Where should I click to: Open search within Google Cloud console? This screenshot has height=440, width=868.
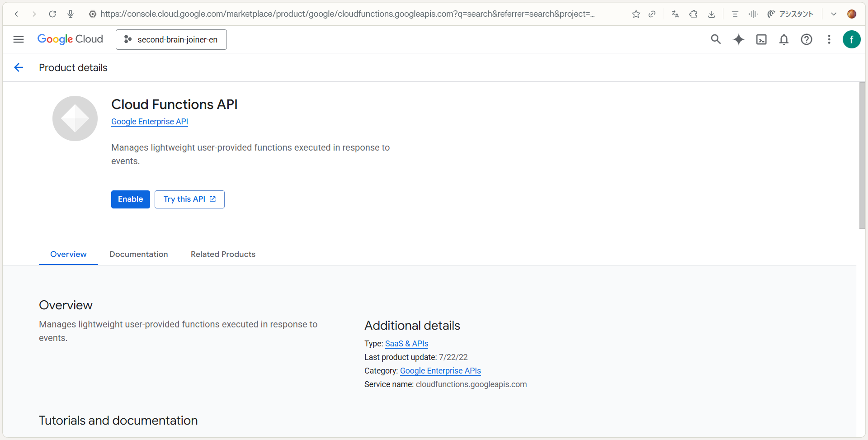(716, 39)
